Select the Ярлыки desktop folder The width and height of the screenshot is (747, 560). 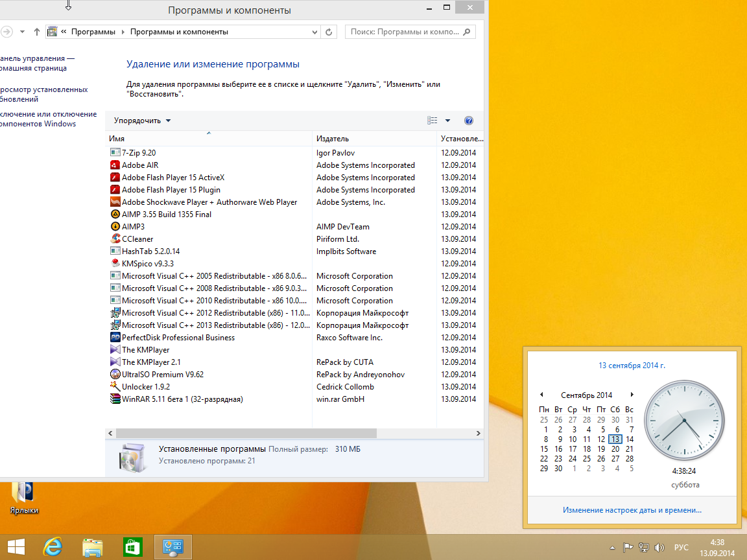point(24,498)
